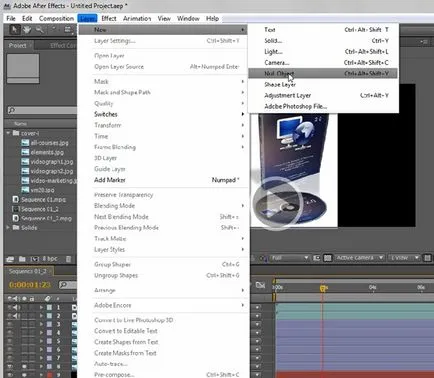The height and width of the screenshot is (378, 434).
Task: Select the Rotation tool in toolbar
Action: [x=53, y=30]
